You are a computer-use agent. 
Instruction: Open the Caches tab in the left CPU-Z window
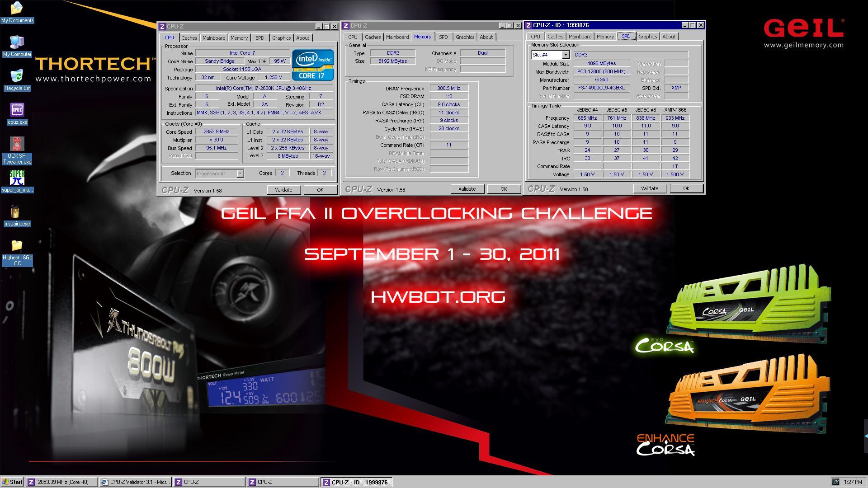(x=189, y=38)
